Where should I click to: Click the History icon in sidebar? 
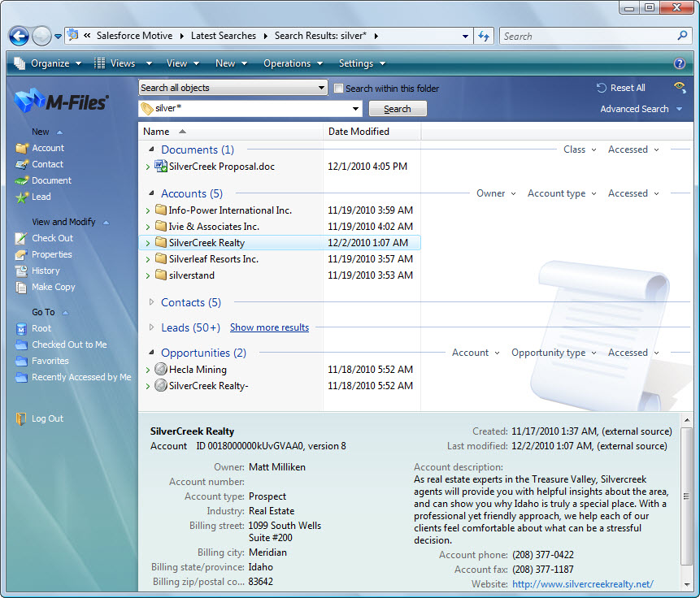[21, 271]
